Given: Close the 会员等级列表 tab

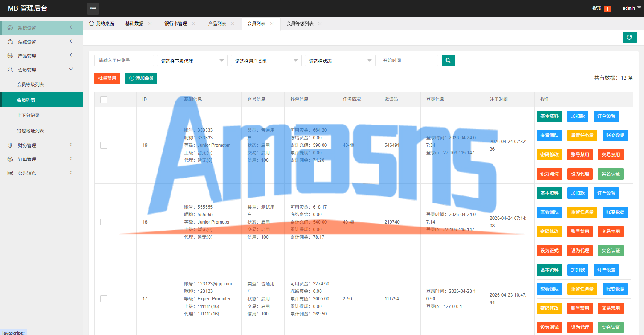Looking at the screenshot, I should (x=320, y=23).
